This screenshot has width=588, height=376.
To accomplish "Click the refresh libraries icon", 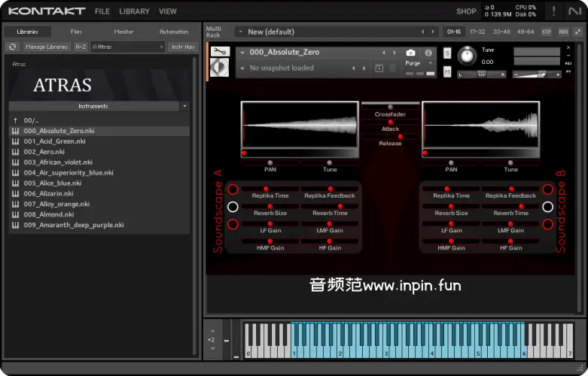I will (x=12, y=47).
